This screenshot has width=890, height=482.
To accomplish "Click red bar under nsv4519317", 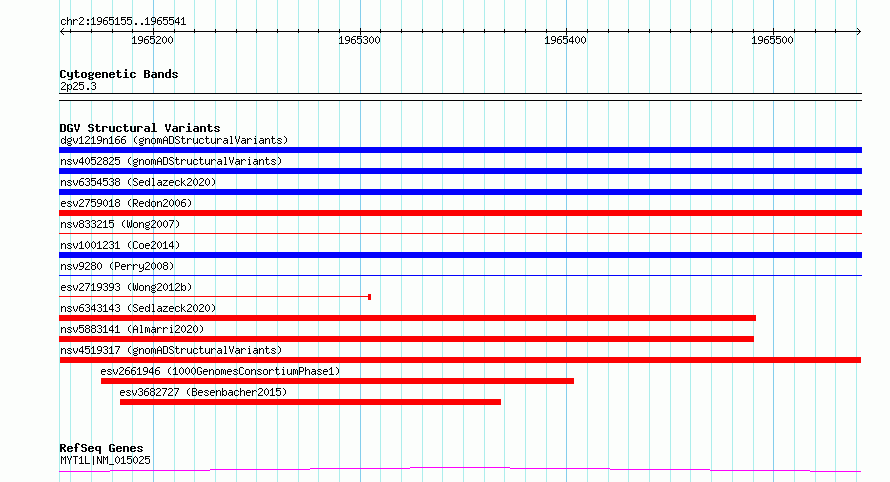I will point(460,360).
